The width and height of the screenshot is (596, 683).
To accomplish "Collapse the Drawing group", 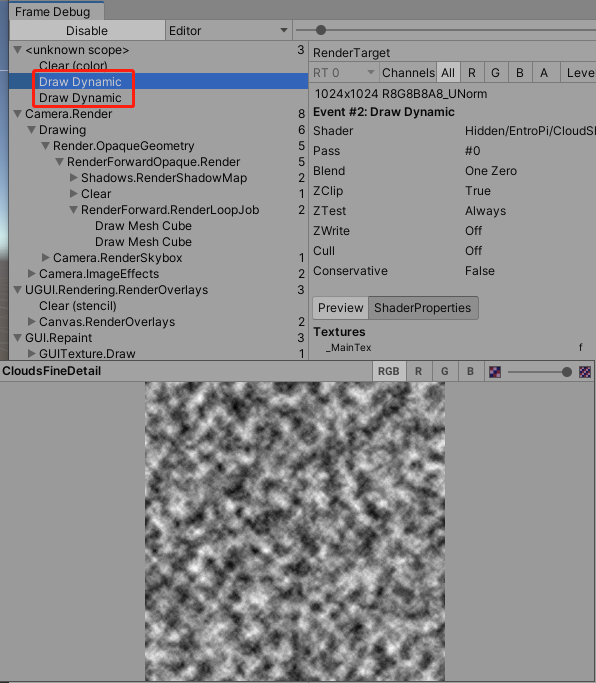I will [31, 130].
